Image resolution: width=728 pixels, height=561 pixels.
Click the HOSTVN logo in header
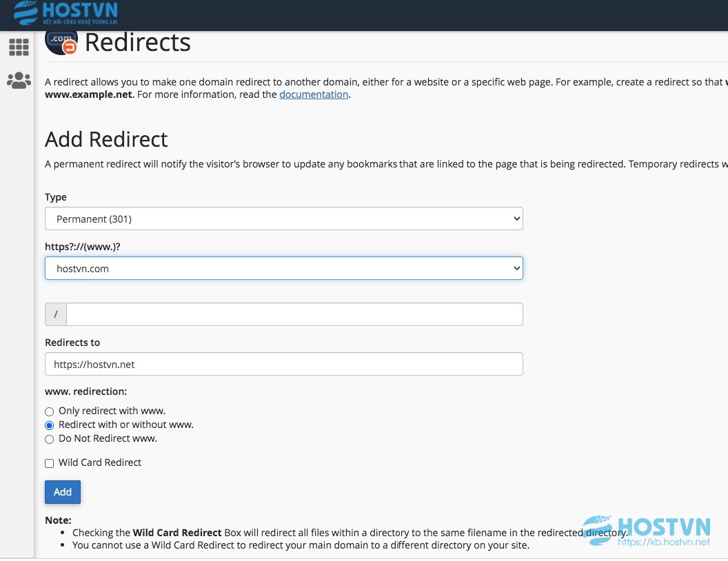coord(65,12)
